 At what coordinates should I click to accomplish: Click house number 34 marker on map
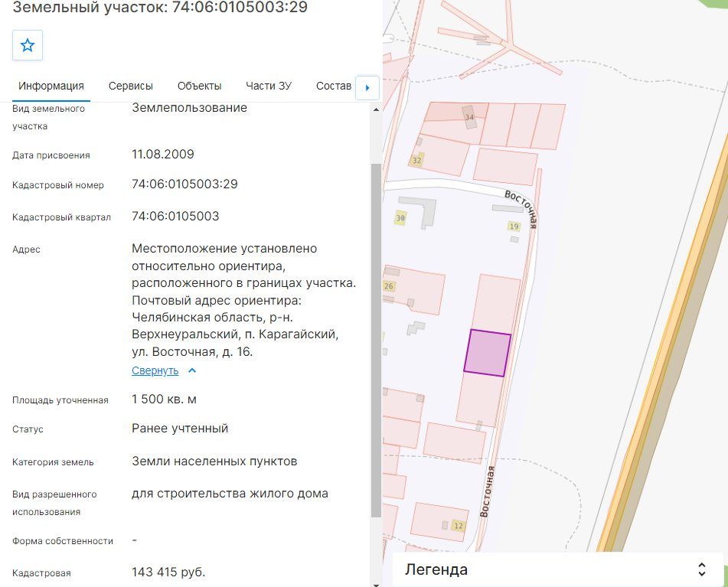coord(469,117)
